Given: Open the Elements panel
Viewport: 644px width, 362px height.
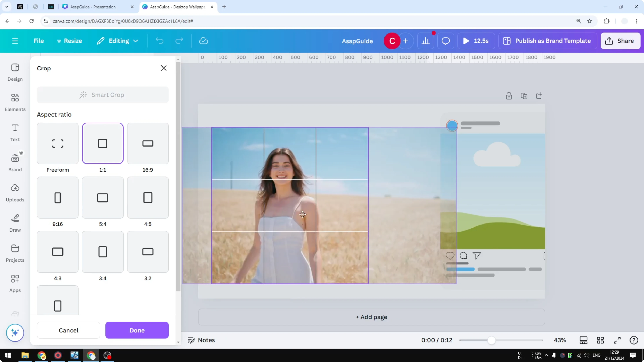Looking at the screenshot, I should [x=15, y=102].
